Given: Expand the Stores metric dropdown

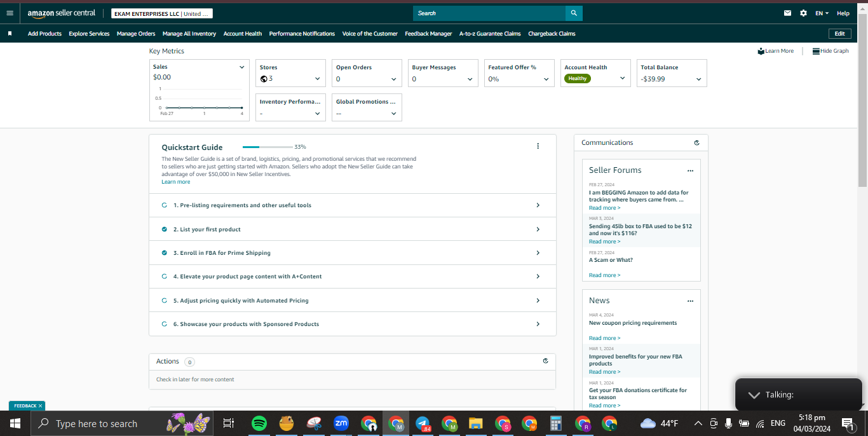Looking at the screenshot, I should [x=317, y=79].
